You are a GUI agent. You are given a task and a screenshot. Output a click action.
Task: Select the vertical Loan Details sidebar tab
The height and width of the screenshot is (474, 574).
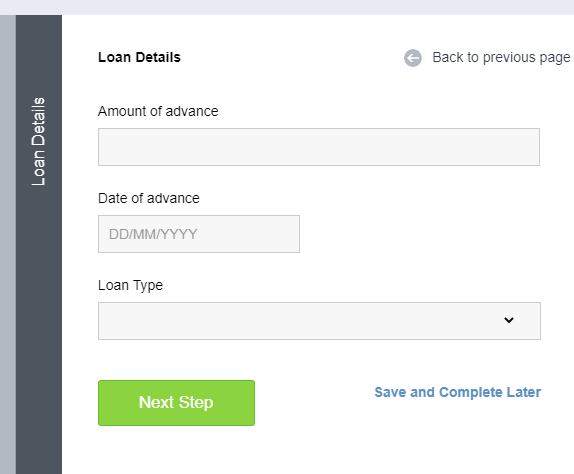[38, 141]
